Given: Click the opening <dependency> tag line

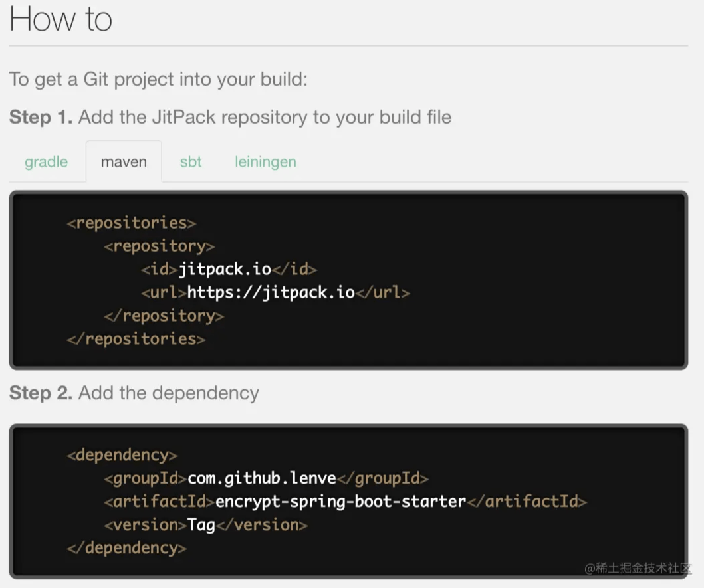Looking at the screenshot, I should pyautogui.click(x=122, y=456).
